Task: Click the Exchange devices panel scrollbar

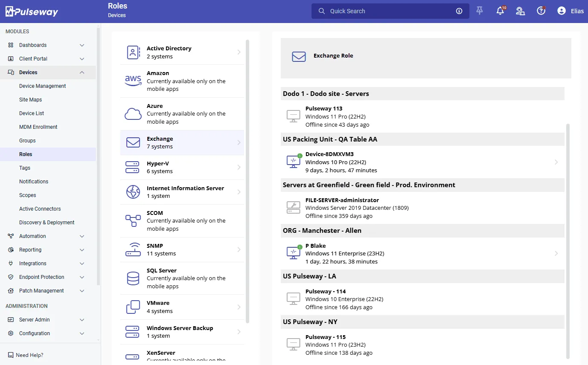Action: pos(568,241)
